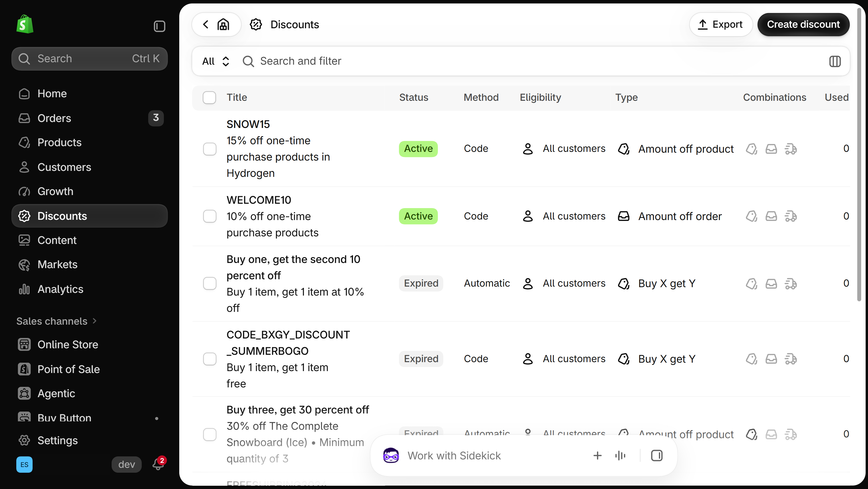Open the dev store switcher
This screenshot has height=489, width=868.
tap(126, 464)
